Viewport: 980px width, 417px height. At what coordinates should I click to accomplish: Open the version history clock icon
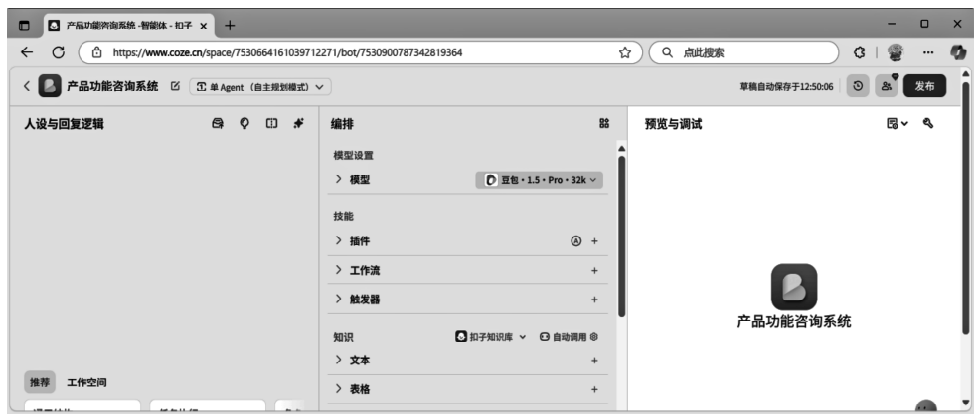tap(858, 86)
